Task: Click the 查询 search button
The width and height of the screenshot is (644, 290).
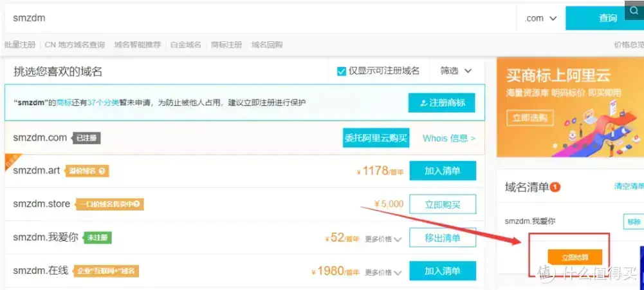Action: [605, 18]
